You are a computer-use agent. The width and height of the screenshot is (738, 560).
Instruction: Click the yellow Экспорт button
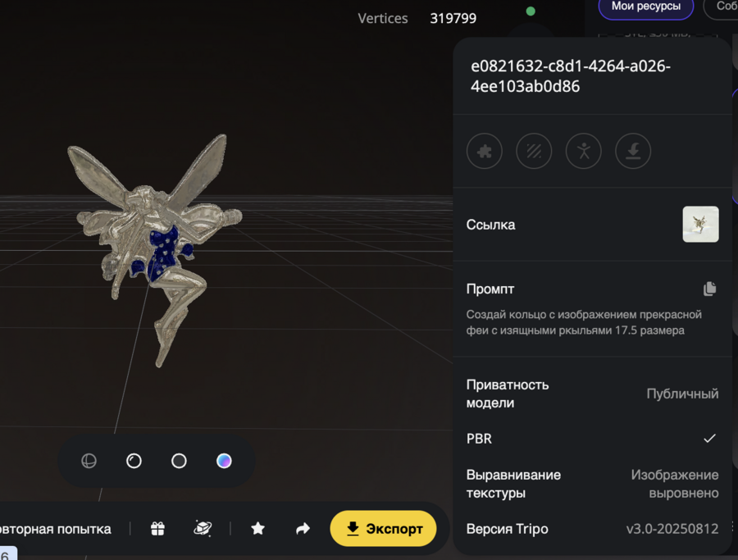[x=383, y=529]
